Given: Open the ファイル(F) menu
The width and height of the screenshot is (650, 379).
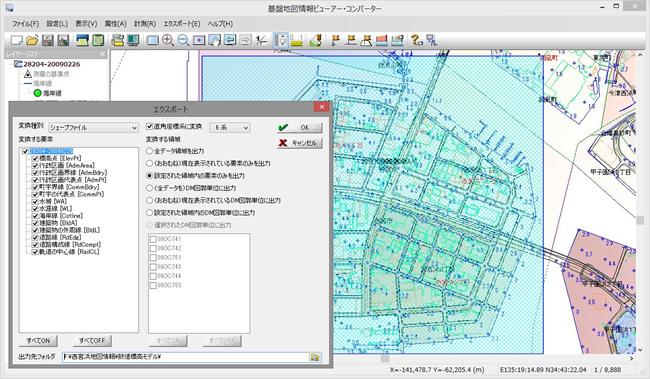Looking at the screenshot, I should pos(25,24).
